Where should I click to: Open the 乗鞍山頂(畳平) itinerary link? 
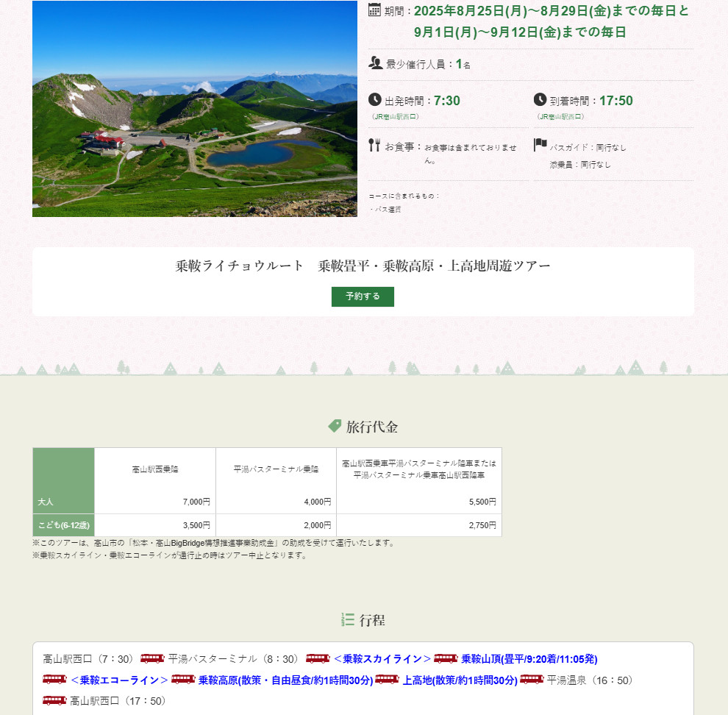[x=534, y=659]
